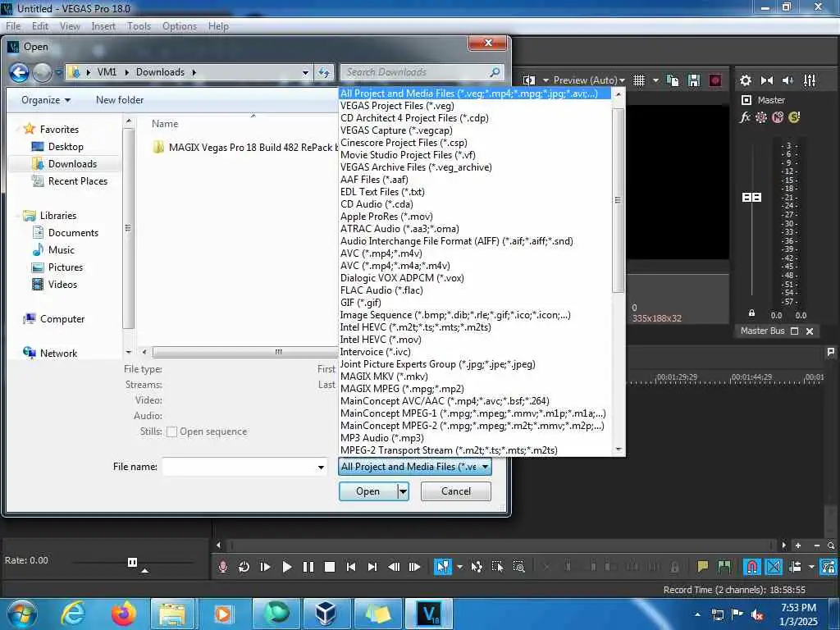Select the Zoom Edit tool
Viewport: 840px width, 630px height.
point(518,567)
